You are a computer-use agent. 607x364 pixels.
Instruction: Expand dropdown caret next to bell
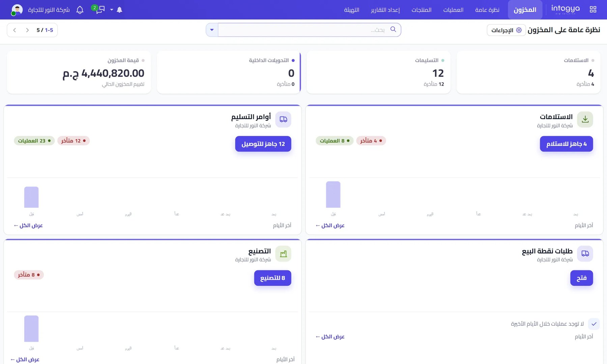[112, 10]
